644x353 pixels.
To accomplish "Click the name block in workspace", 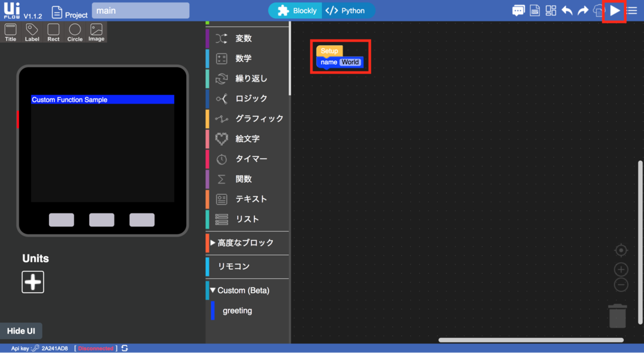I will 328,62.
